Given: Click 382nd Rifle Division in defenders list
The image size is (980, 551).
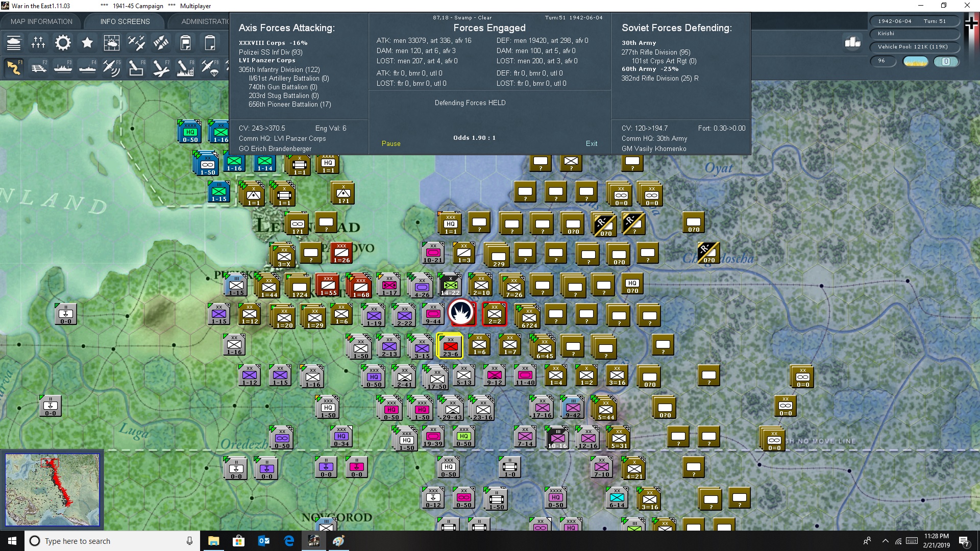Looking at the screenshot, I should pyautogui.click(x=660, y=78).
